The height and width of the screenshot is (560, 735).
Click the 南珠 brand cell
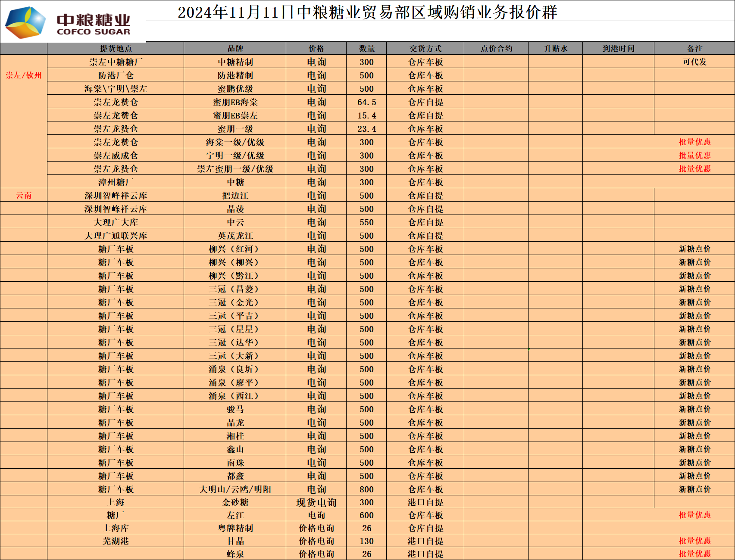click(235, 463)
